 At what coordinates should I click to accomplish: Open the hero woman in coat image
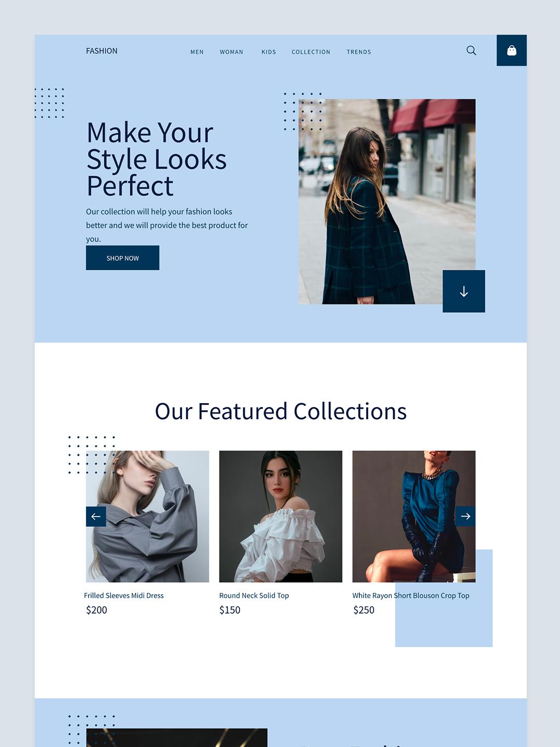[x=387, y=201]
